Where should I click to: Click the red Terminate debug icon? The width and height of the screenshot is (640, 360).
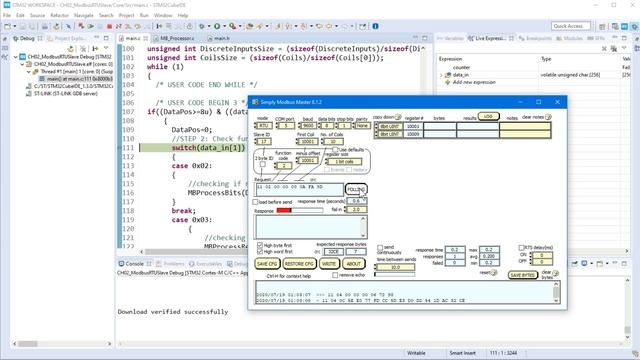tap(109, 26)
